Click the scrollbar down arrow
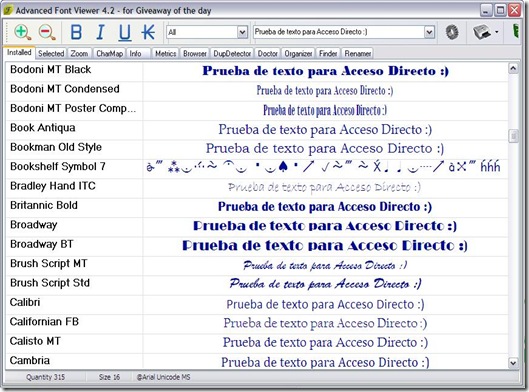The width and height of the screenshot is (529, 392). (513, 363)
